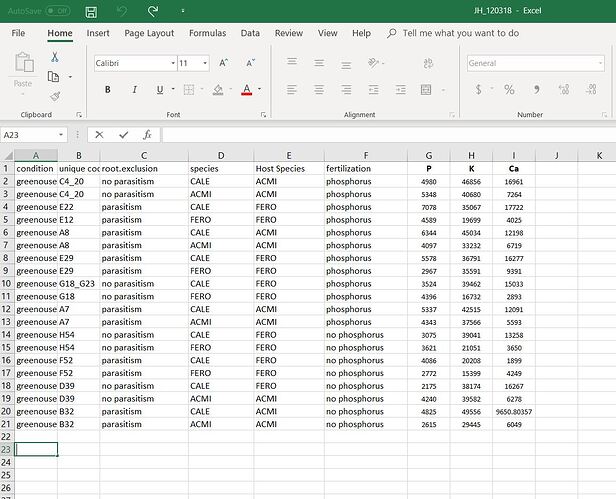616x499 pixels.
Task: Click the Cut scissors icon
Action: point(55,57)
